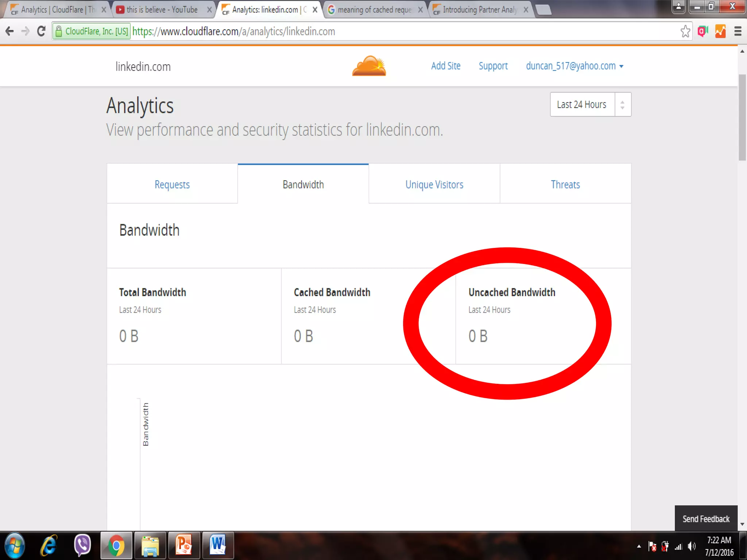Viewport: 747px width, 560px height.
Task: Click the CloudFlare orange cloud logo
Action: (369, 66)
